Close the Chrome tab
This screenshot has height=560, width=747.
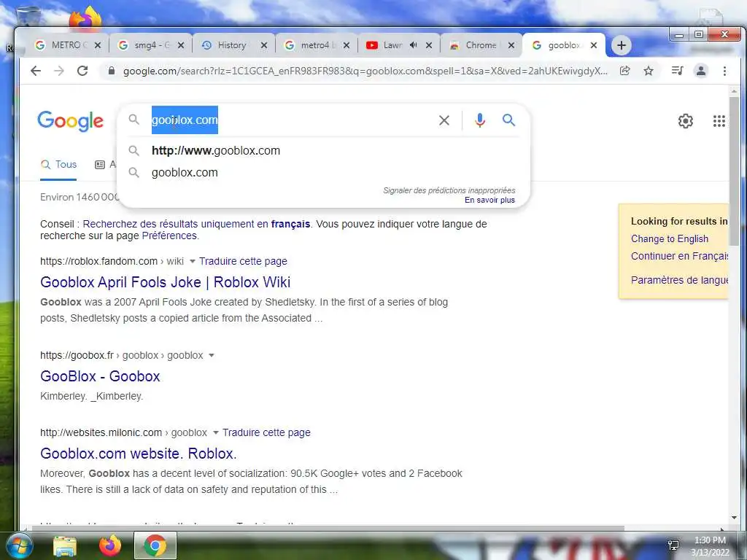tap(511, 45)
